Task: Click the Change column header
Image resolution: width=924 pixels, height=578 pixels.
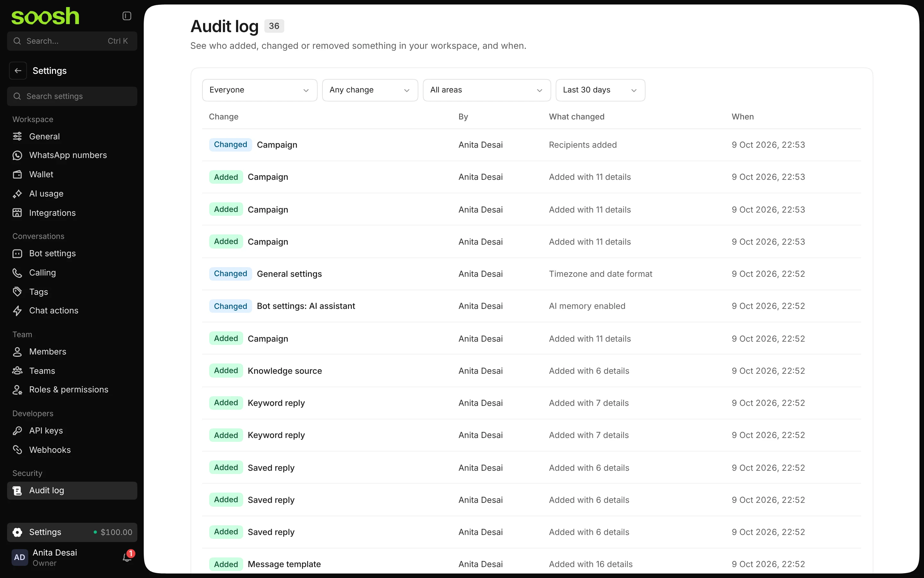Action: point(224,117)
